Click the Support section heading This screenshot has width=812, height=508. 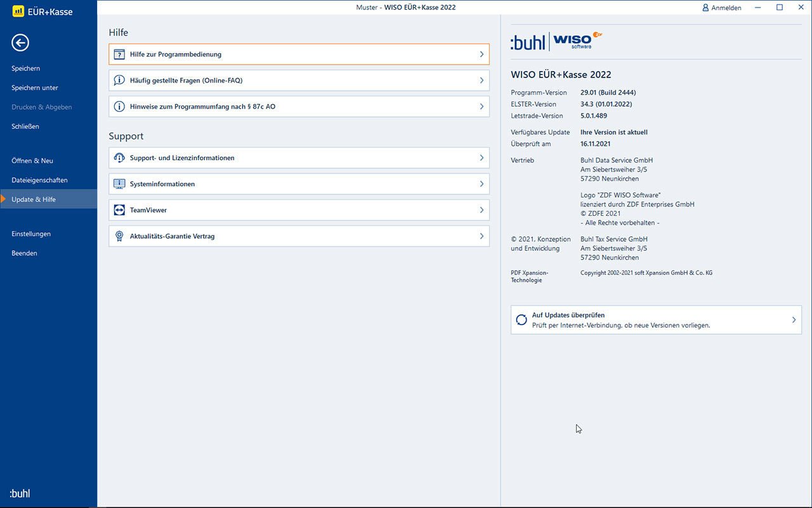coord(126,137)
